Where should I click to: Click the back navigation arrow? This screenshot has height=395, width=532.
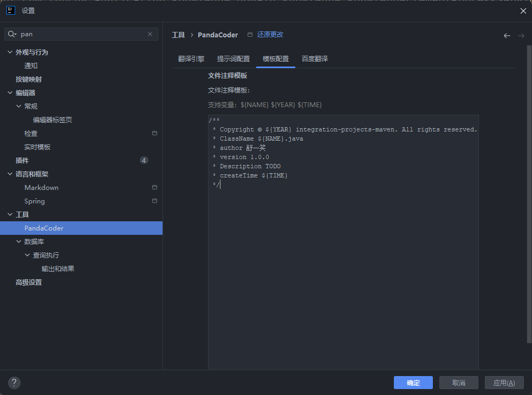coord(507,36)
